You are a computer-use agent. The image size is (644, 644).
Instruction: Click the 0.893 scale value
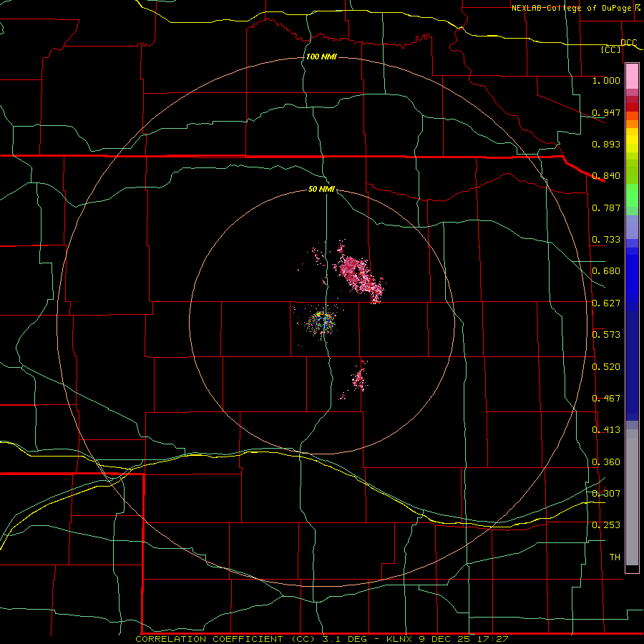click(606, 144)
